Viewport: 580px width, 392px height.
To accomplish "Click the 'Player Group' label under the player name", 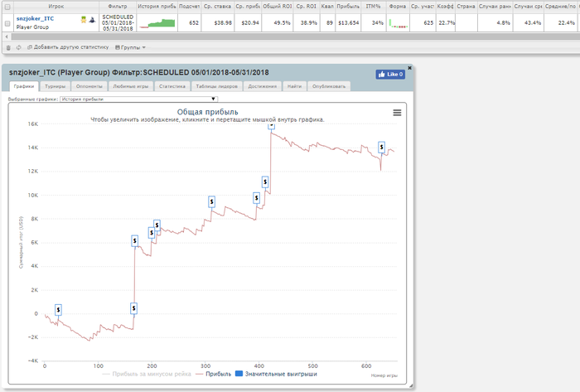I will coord(32,27).
